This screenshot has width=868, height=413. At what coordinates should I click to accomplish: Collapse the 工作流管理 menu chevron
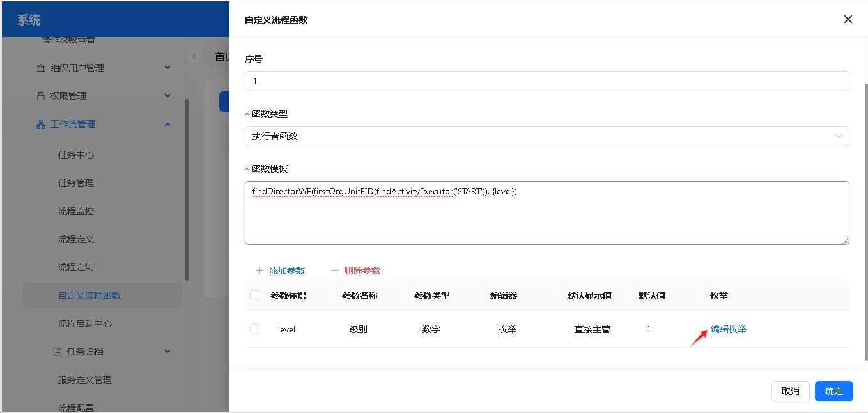pos(167,124)
